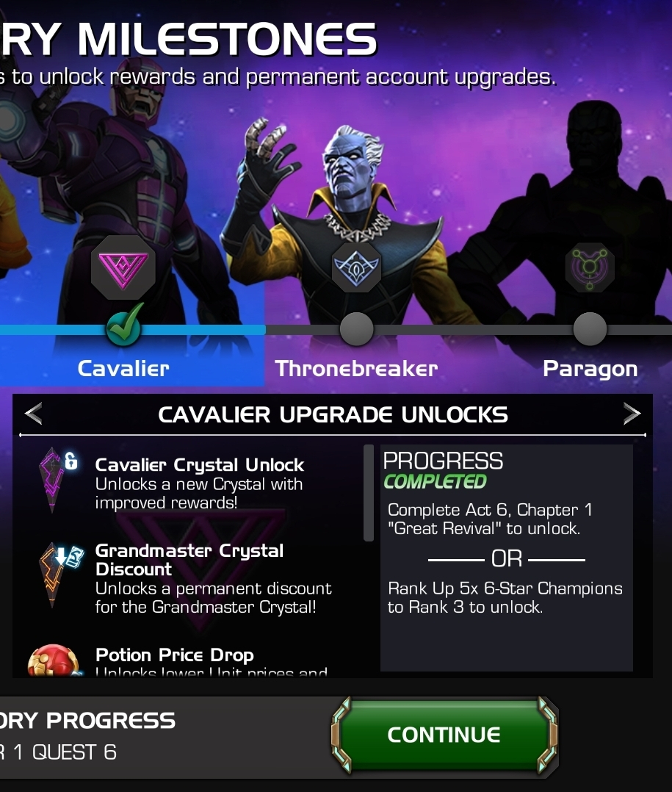Click the green checkmark on Cavalier
The image size is (672, 792).
(124, 325)
